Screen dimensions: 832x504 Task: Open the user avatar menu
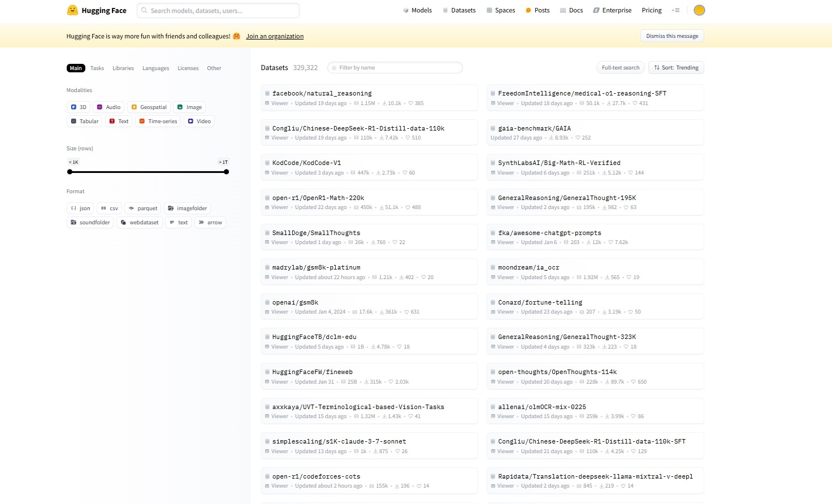pyautogui.click(x=699, y=10)
